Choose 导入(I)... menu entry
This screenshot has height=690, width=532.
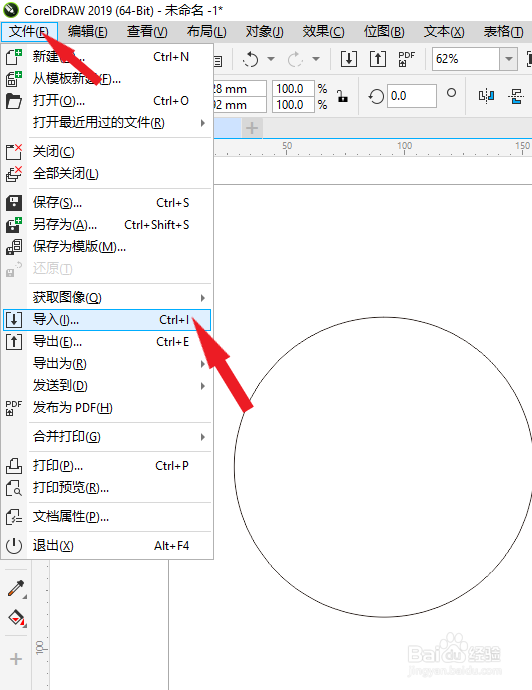tap(107, 320)
